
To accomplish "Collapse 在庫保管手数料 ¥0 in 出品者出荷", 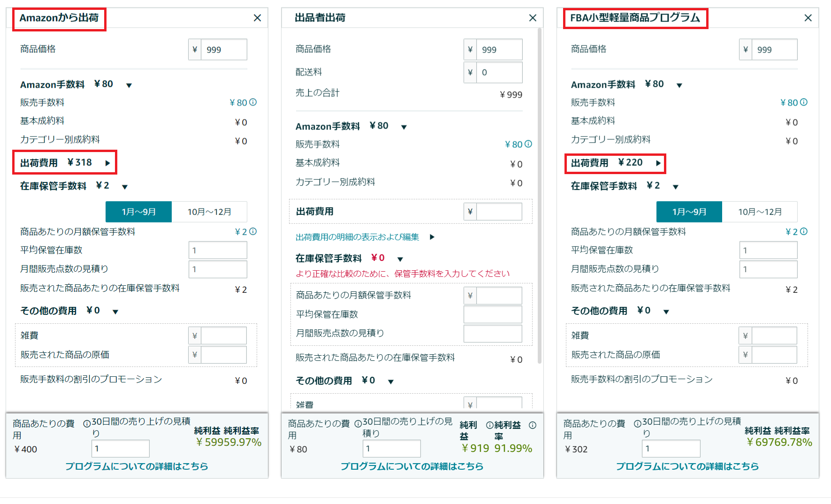I will pos(400,259).
